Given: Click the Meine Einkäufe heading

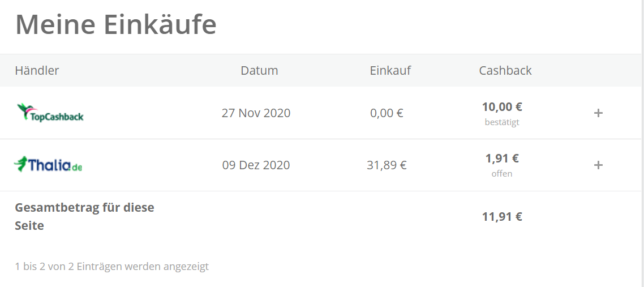Looking at the screenshot, I should point(116,25).
